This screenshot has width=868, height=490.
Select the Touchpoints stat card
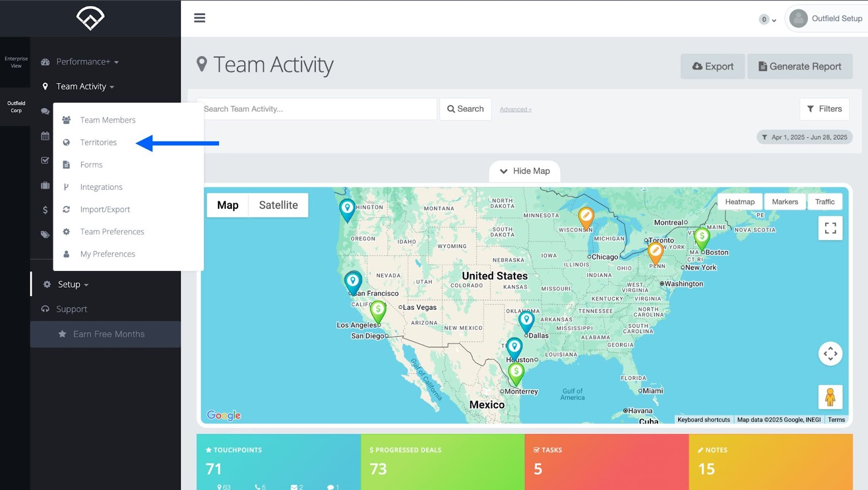click(x=279, y=462)
